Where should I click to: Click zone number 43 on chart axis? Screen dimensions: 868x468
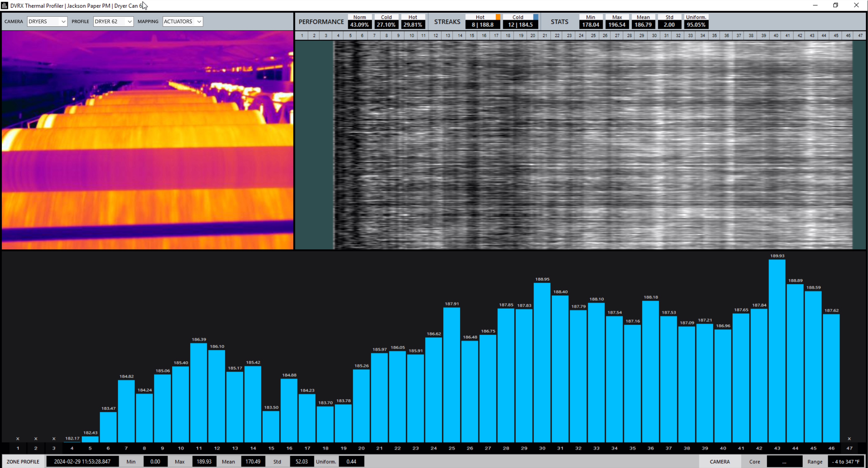pyautogui.click(x=777, y=448)
